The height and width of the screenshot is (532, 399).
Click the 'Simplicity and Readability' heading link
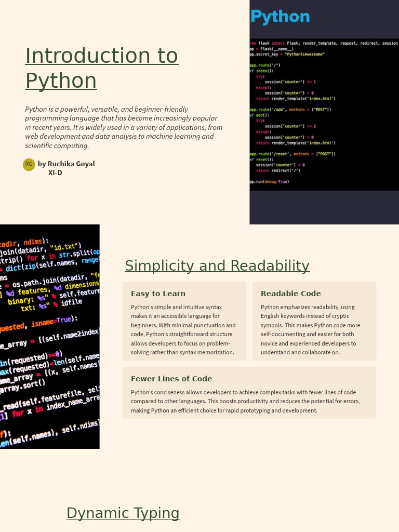click(x=217, y=265)
